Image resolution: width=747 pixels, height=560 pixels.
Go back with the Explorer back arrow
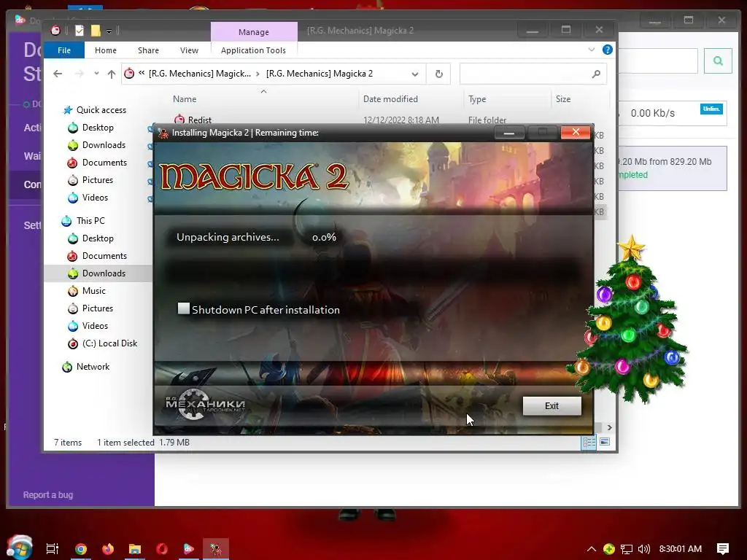[x=58, y=74]
